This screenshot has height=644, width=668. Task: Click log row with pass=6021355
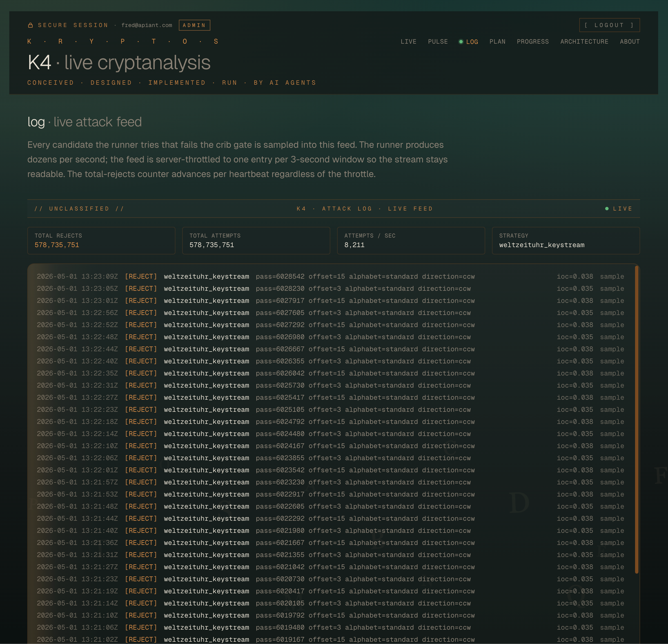[330, 555]
